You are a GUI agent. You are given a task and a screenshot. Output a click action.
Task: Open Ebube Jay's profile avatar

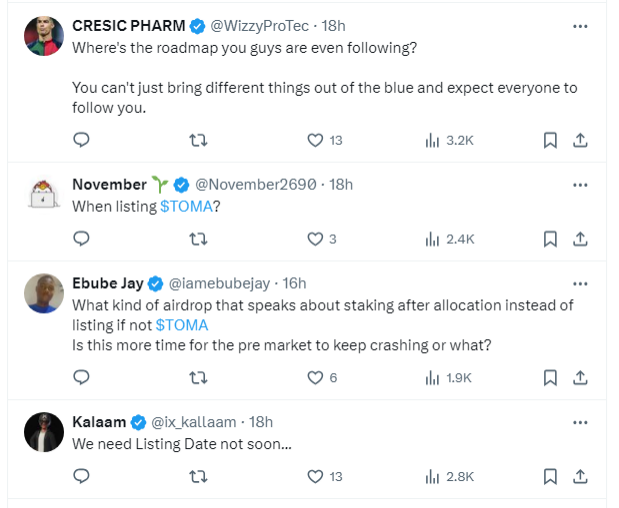click(x=44, y=293)
